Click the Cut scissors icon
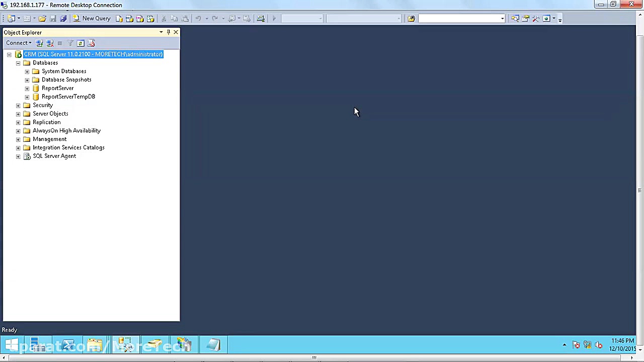The width and height of the screenshot is (644, 362). [164, 19]
